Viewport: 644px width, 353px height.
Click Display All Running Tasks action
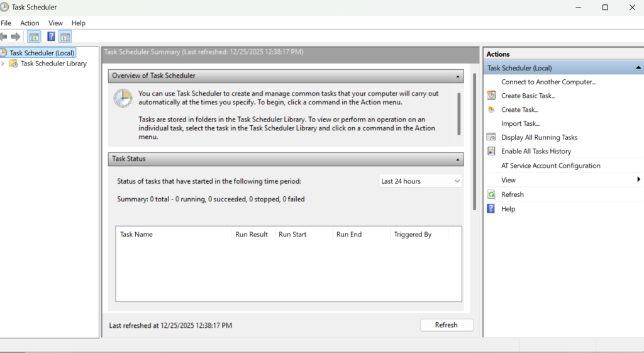pos(539,137)
